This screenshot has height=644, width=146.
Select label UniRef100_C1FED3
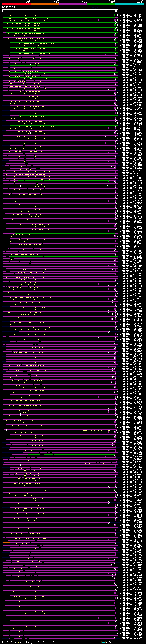[x=131, y=618]
